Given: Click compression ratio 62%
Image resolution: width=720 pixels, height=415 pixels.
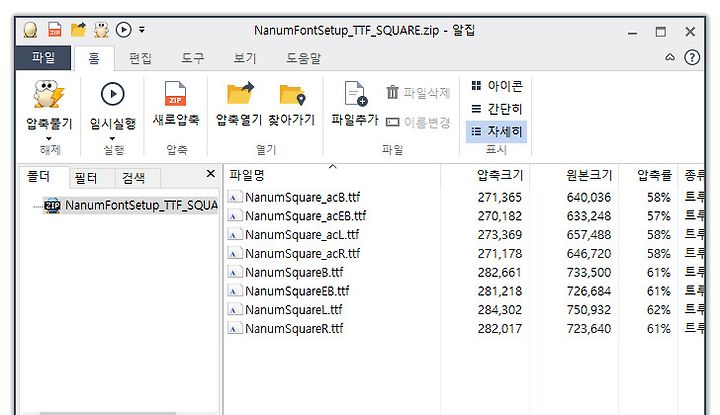Looking at the screenshot, I should 658,310.
